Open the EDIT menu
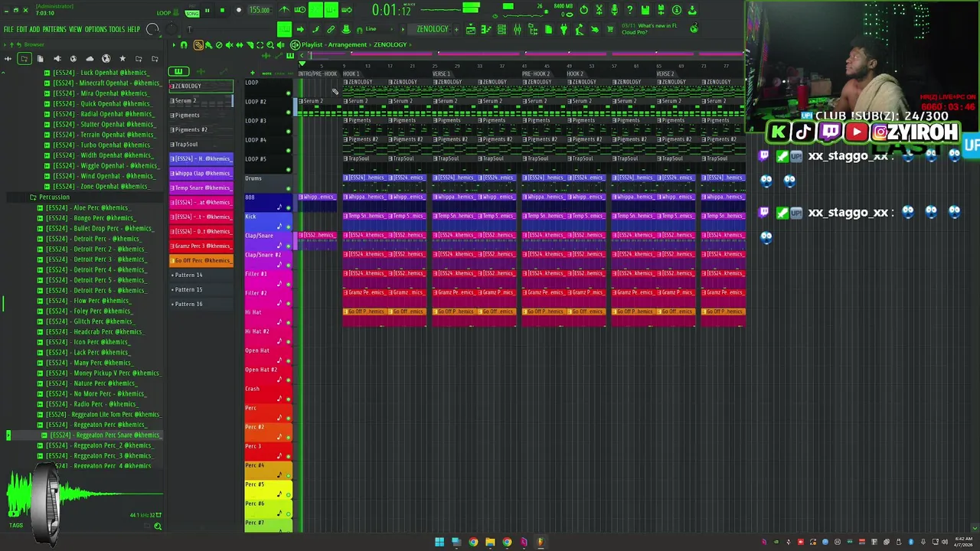Viewport: 980px width, 551px height. (x=21, y=29)
